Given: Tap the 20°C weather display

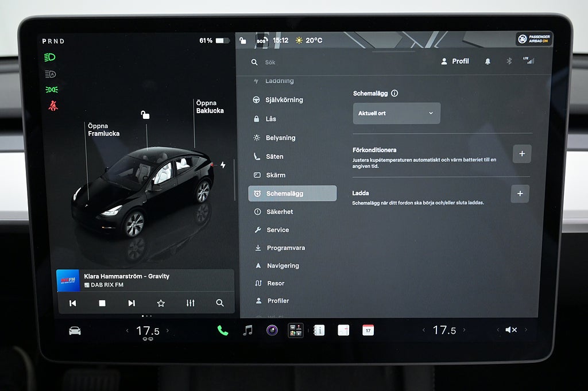Looking at the screenshot, I should (310, 40).
